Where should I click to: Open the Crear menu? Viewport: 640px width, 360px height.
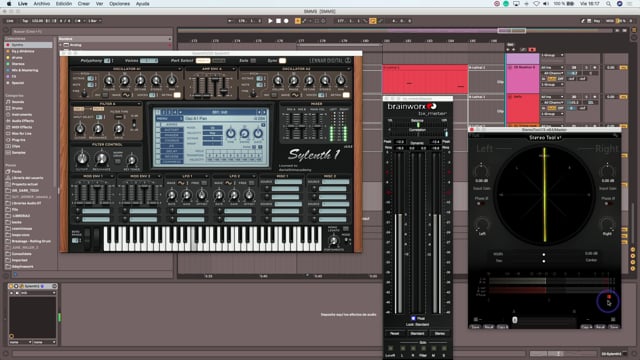(x=84, y=4)
